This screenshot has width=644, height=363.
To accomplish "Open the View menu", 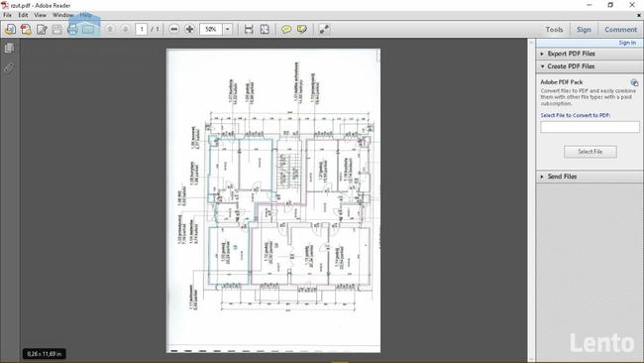I will click(x=40, y=15).
